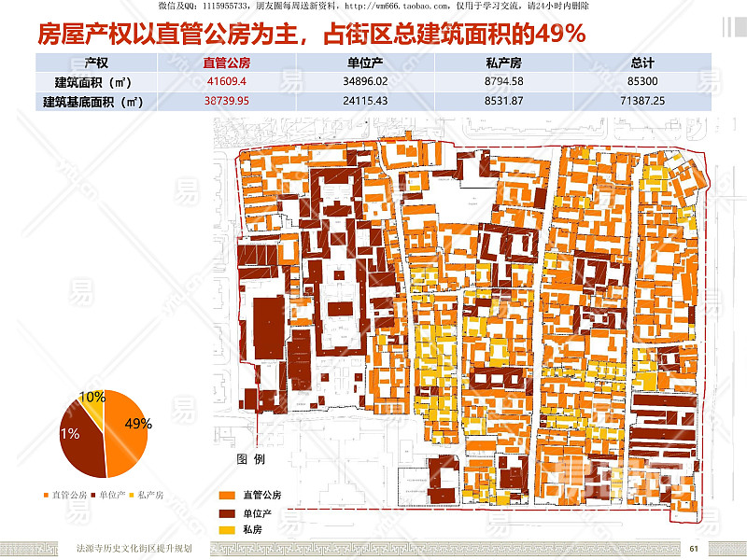Select the value 34896.02 in the table
The image size is (747, 560).
(x=365, y=81)
